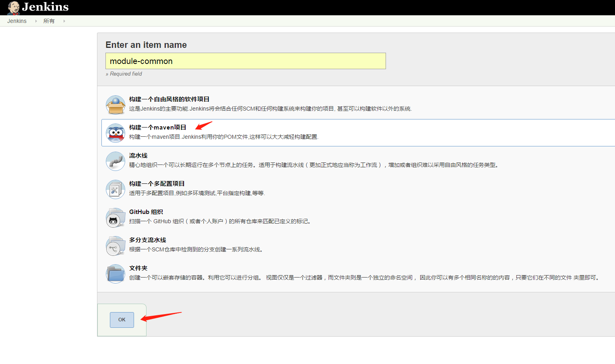Expand the arrow after the Jenkins breadcrumb
615x364 pixels.
(36, 21)
